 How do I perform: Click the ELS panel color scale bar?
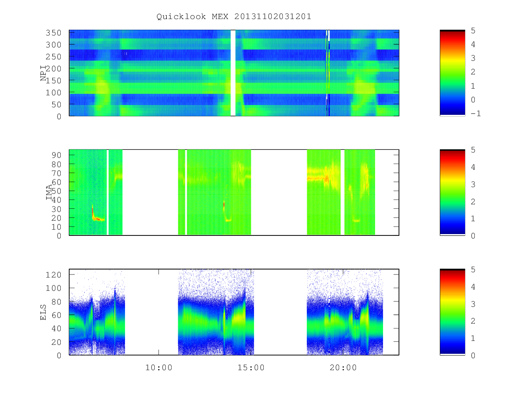click(x=452, y=312)
